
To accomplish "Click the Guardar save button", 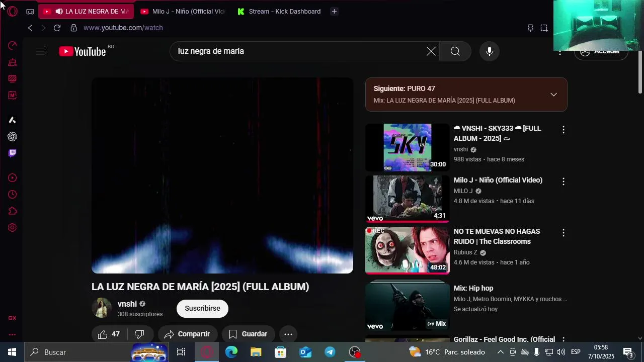I will pyautogui.click(x=248, y=334).
